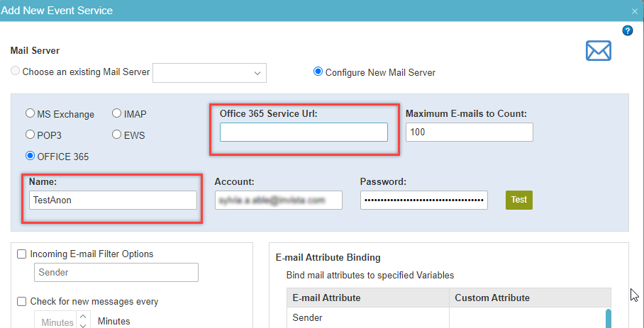Screen dimensions: 644x328
Task: Click the envelope mail icon
Action: [598, 51]
